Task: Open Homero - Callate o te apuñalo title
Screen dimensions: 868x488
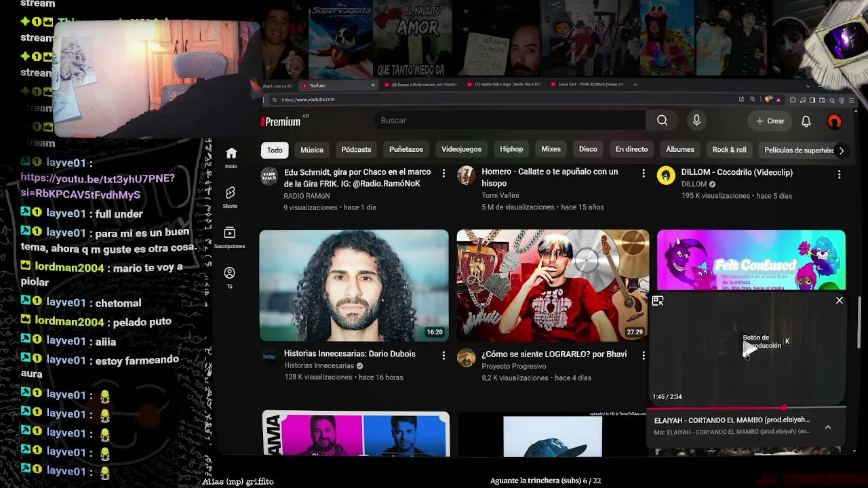Action: click(550, 178)
